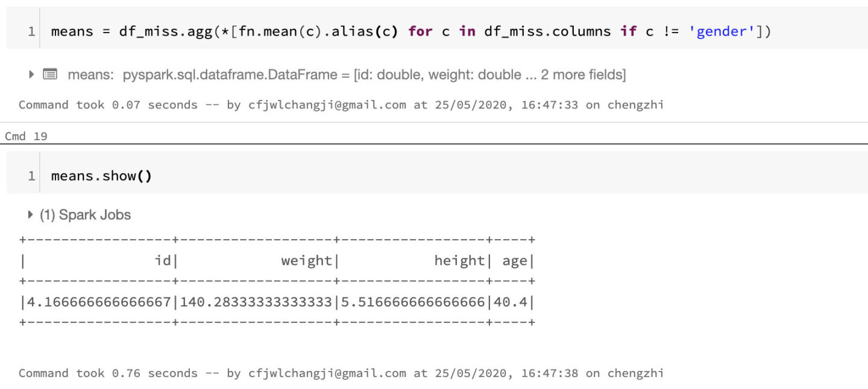The image size is (868, 389).
Task: Click the weight column header in output
Action: (306, 261)
